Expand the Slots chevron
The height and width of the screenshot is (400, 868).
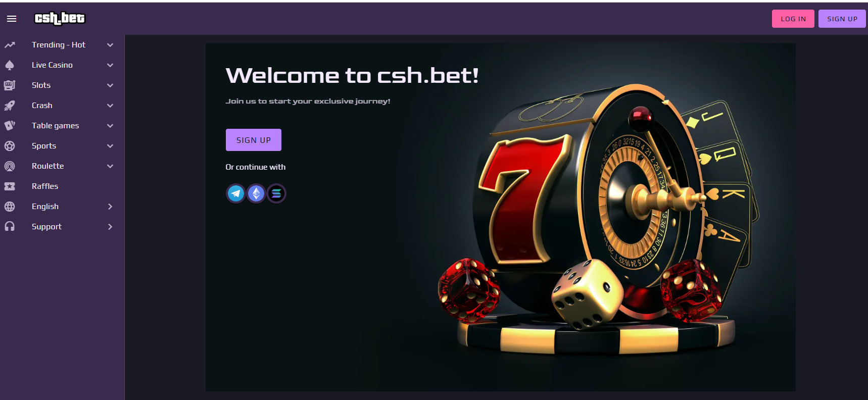pos(110,85)
